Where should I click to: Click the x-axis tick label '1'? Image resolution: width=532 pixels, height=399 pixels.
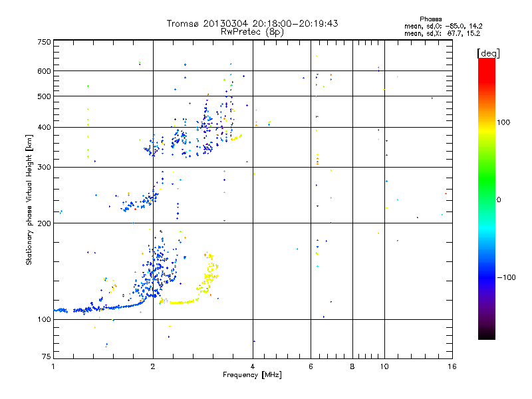53,366
